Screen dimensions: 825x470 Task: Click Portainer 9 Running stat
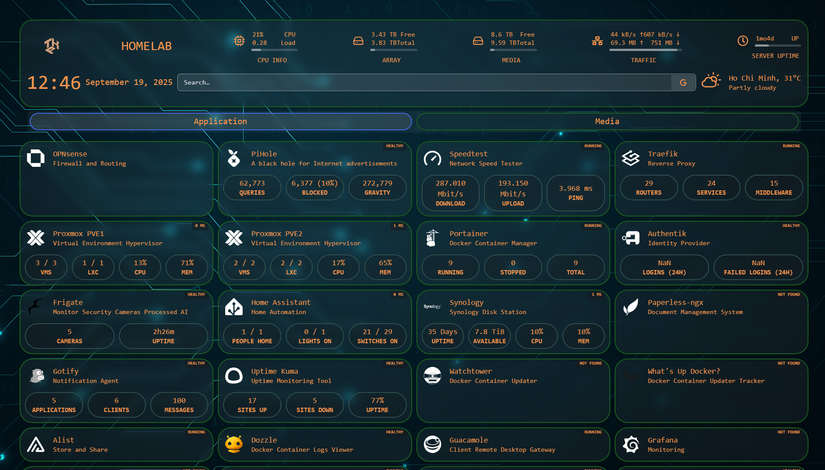click(450, 267)
